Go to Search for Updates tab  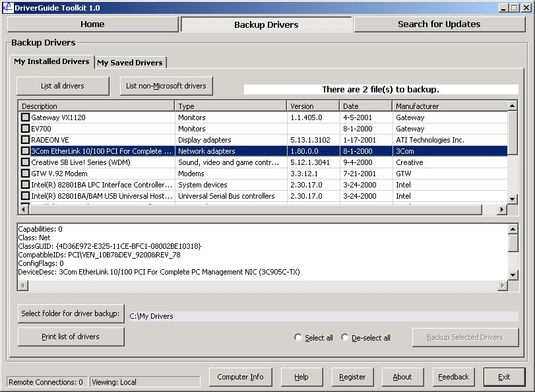coord(439,24)
